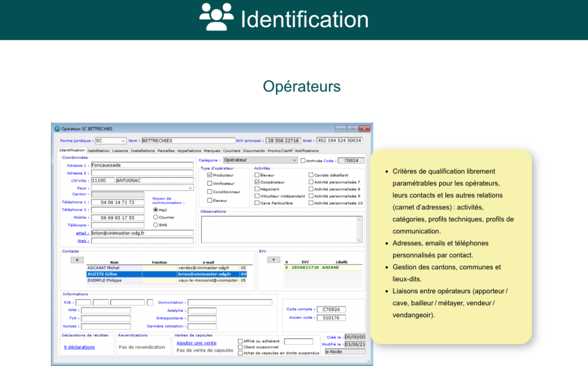This screenshot has height=368, width=588.
Task: Switch to the Marques tab
Action: tap(212, 150)
